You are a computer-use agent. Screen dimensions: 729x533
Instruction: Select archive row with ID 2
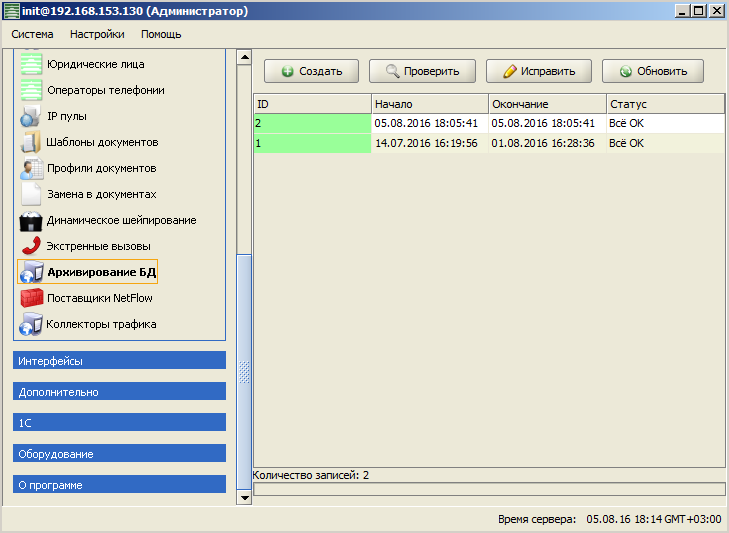point(489,124)
